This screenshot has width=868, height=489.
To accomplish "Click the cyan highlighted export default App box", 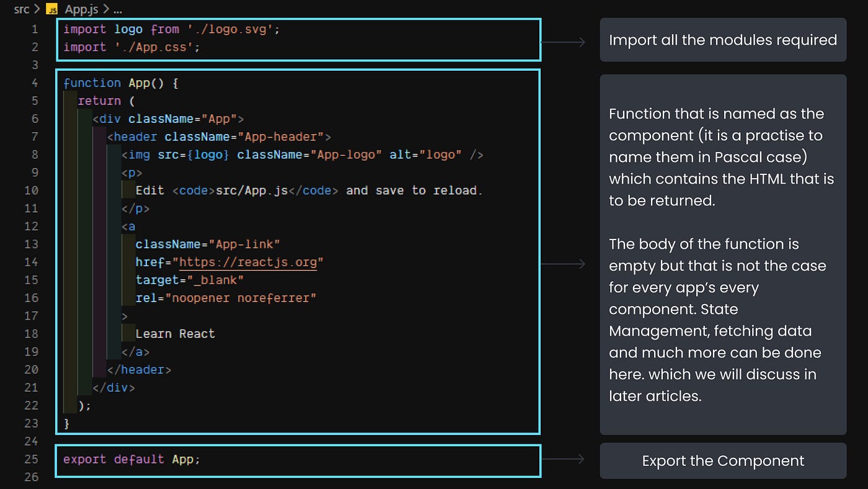I will [298, 461].
